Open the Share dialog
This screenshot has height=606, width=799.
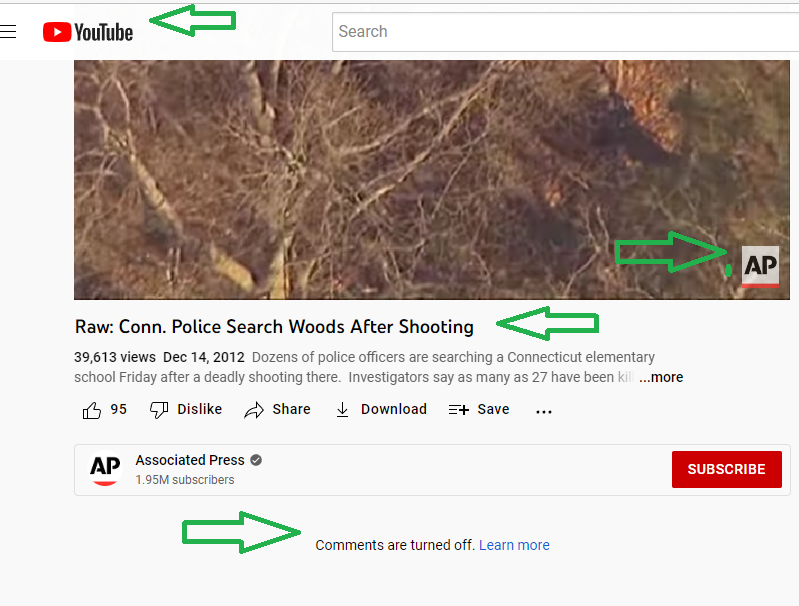[277, 409]
